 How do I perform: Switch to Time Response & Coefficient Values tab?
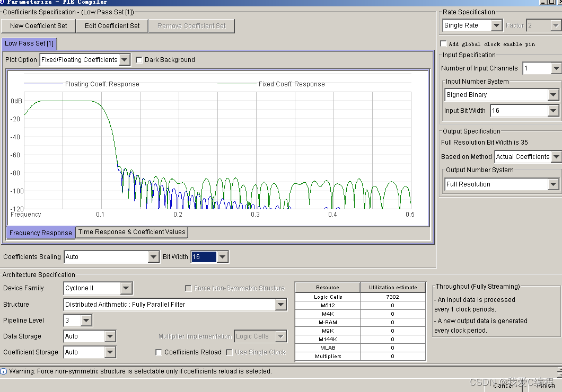click(x=132, y=232)
